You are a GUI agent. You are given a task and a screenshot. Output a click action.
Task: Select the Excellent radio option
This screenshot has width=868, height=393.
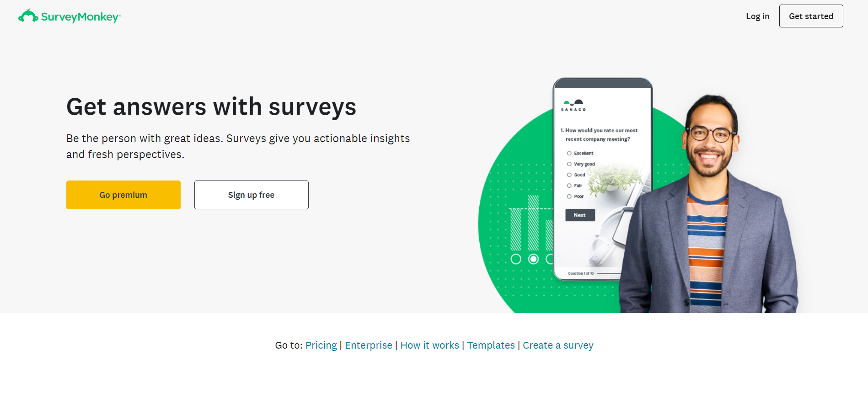pyautogui.click(x=569, y=153)
